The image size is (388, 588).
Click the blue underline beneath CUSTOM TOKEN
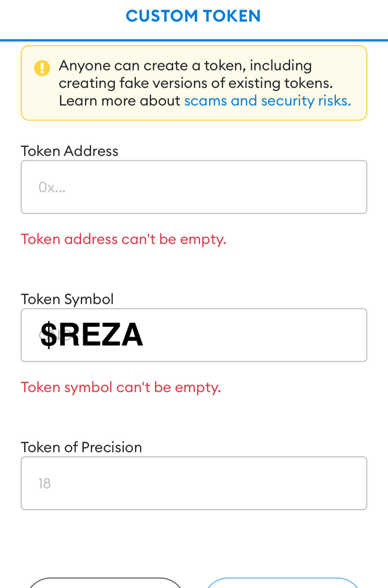pyautogui.click(x=194, y=40)
